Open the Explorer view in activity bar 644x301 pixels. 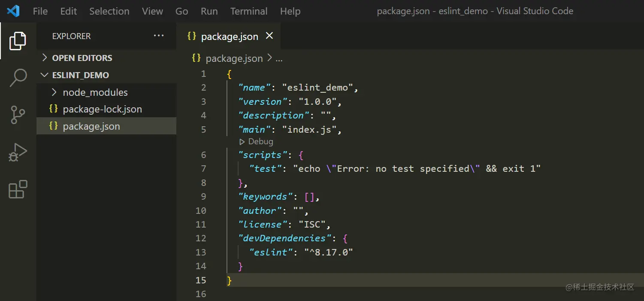[x=18, y=41]
